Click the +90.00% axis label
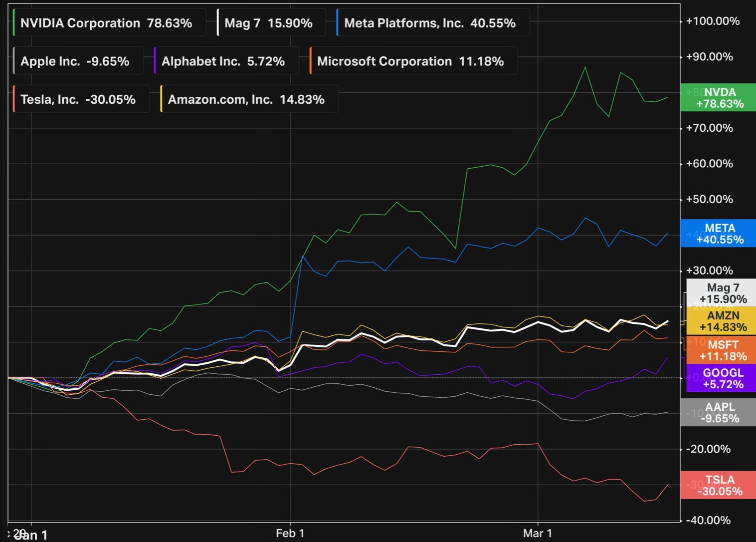 point(709,56)
